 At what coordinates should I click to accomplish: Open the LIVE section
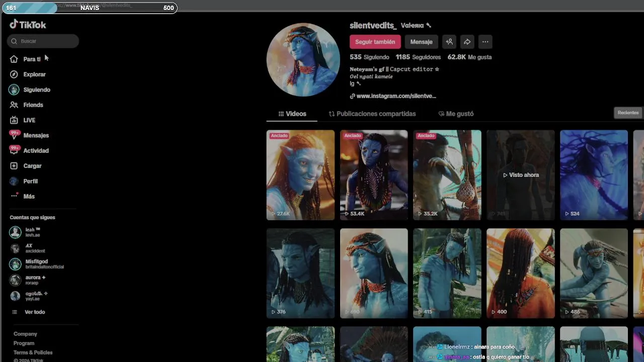[29, 120]
